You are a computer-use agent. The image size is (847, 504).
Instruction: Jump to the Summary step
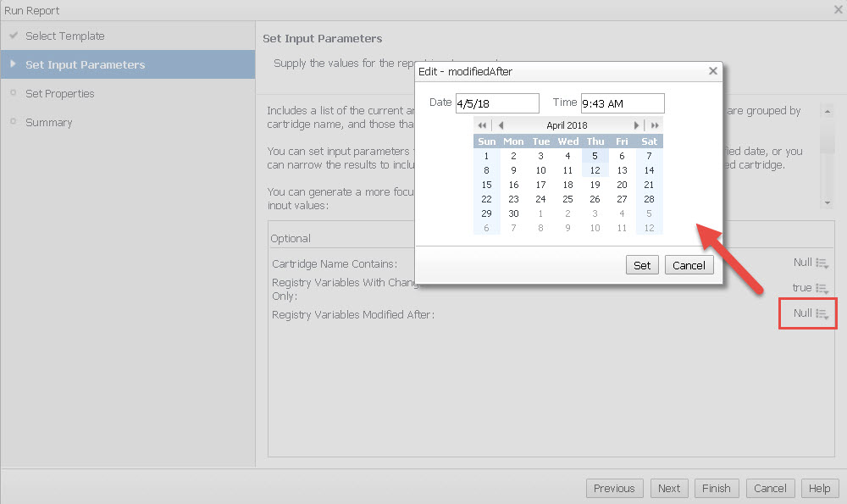(49, 122)
